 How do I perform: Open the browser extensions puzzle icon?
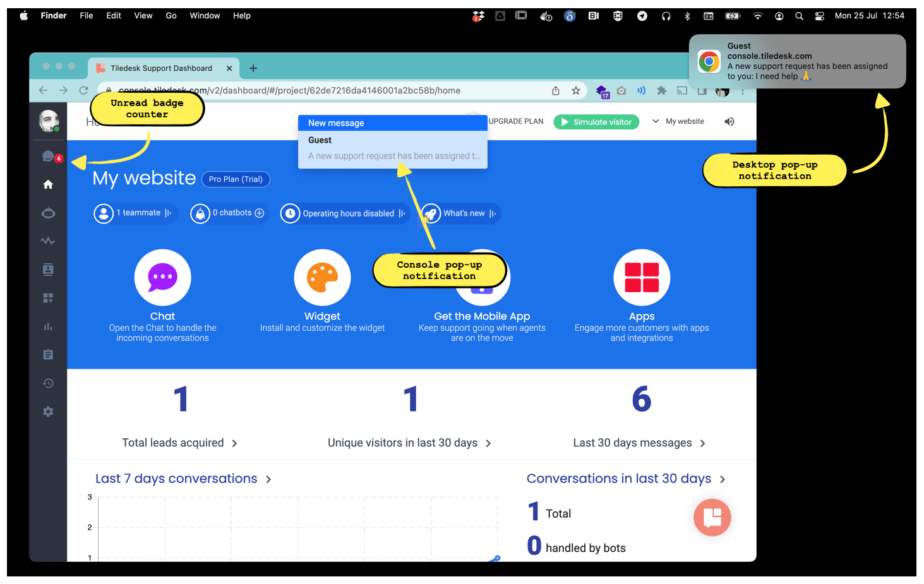click(x=662, y=90)
